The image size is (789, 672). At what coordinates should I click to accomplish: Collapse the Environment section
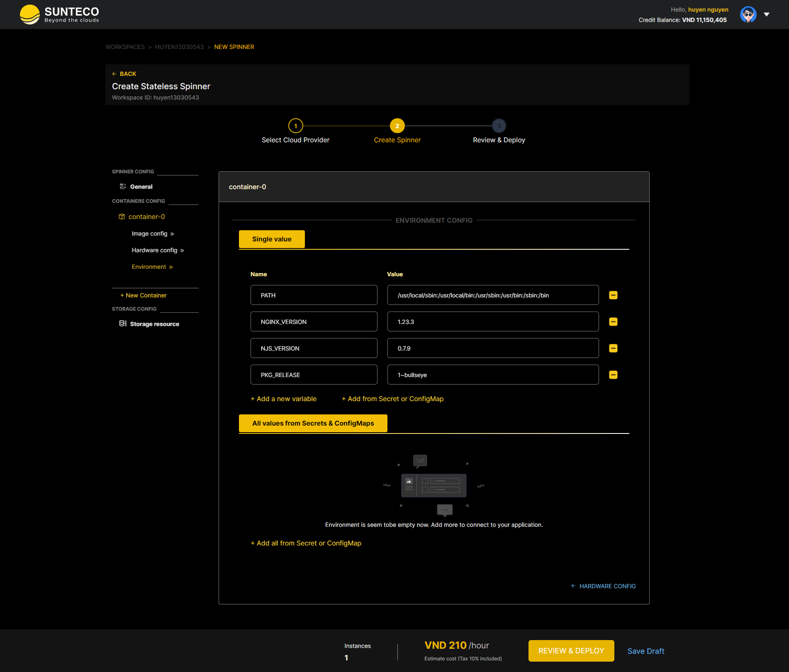point(171,267)
